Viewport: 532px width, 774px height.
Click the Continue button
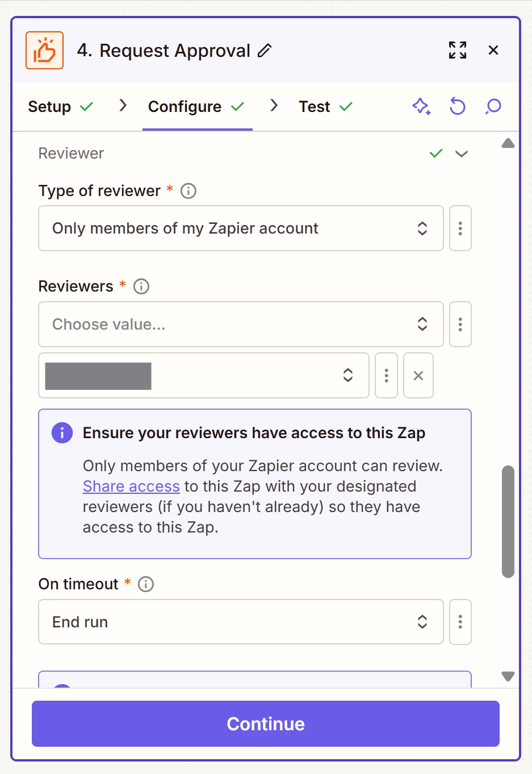tap(266, 724)
